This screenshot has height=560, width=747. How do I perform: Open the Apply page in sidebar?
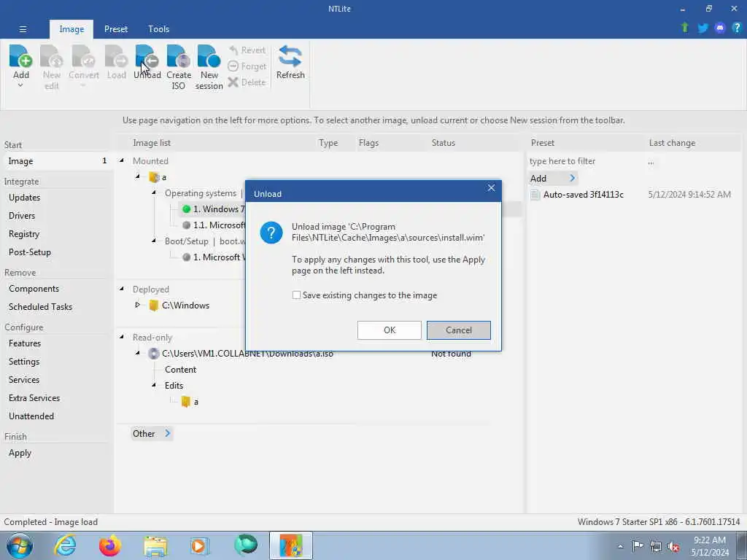pyautogui.click(x=20, y=454)
